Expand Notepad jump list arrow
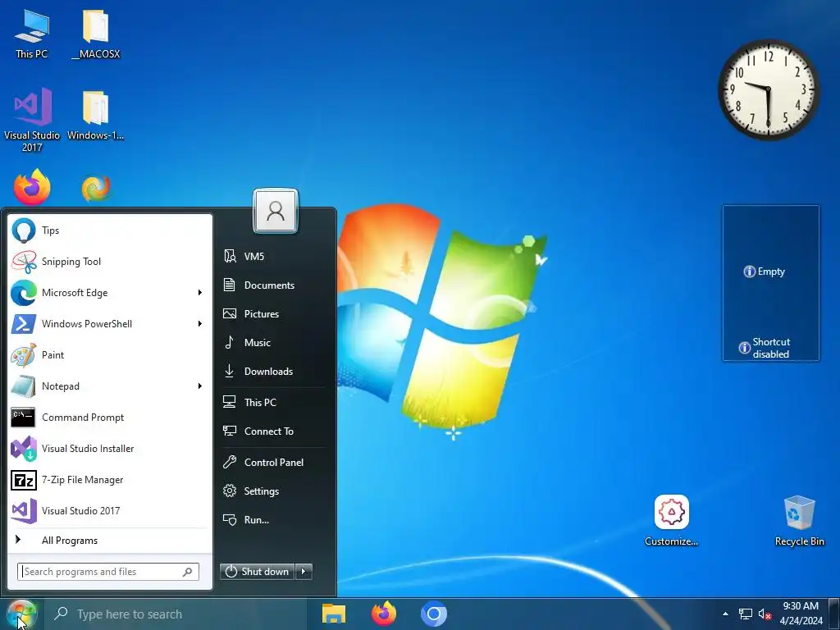The image size is (840, 630). point(200,386)
